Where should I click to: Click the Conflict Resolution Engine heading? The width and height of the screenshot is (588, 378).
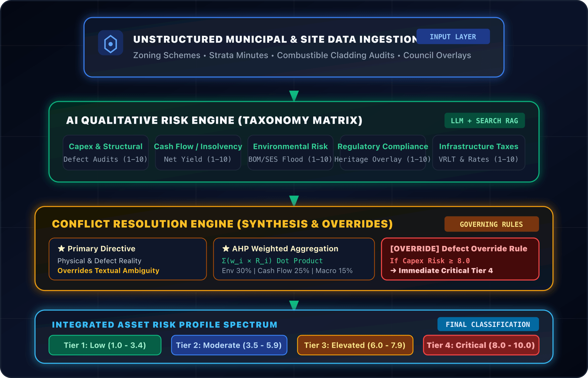(x=222, y=224)
